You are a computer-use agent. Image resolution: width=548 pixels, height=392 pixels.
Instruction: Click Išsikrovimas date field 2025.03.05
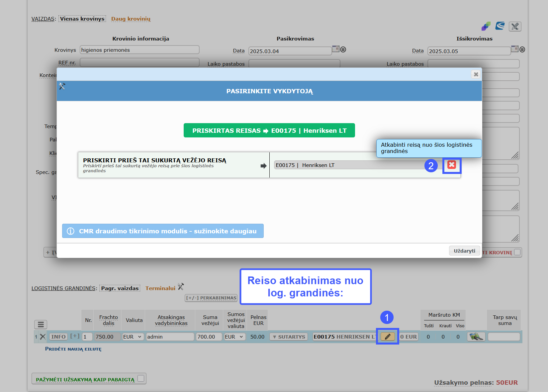pyautogui.click(x=469, y=51)
